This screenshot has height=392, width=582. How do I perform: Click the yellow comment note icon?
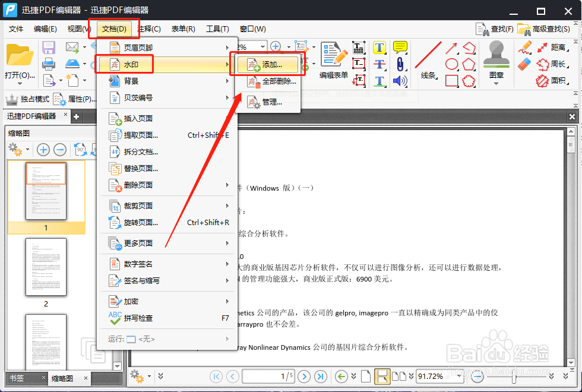[x=400, y=47]
